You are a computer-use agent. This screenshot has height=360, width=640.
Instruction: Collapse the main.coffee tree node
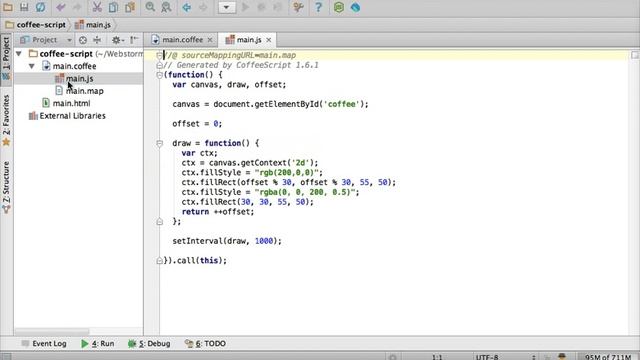[31, 66]
